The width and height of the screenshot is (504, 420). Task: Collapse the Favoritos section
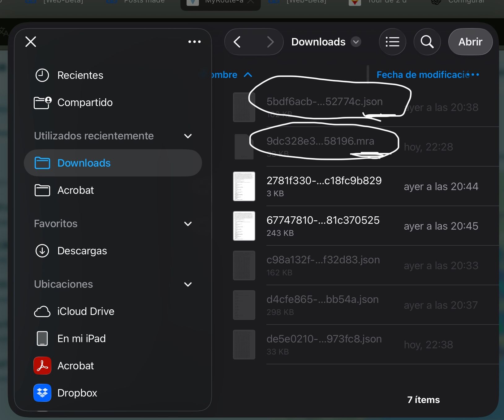click(188, 224)
